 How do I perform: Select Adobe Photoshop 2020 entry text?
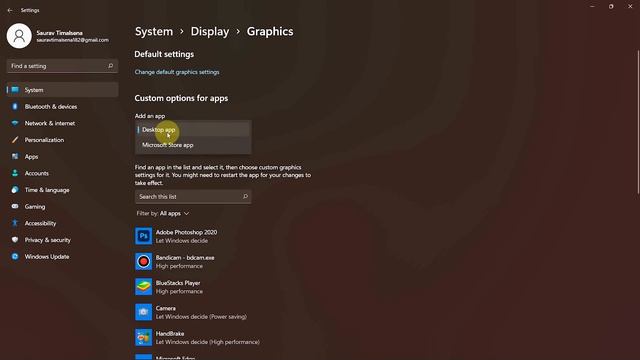pyautogui.click(x=187, y=232)
